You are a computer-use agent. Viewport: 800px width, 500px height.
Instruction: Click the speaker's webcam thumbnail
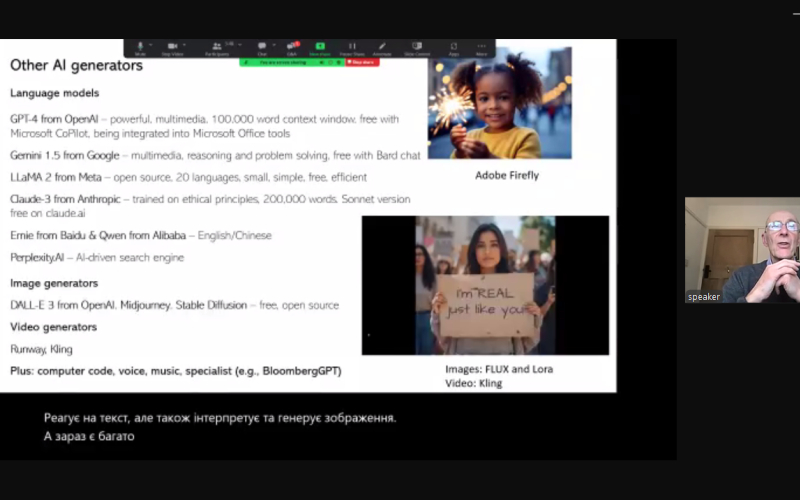tap(742, 250)
